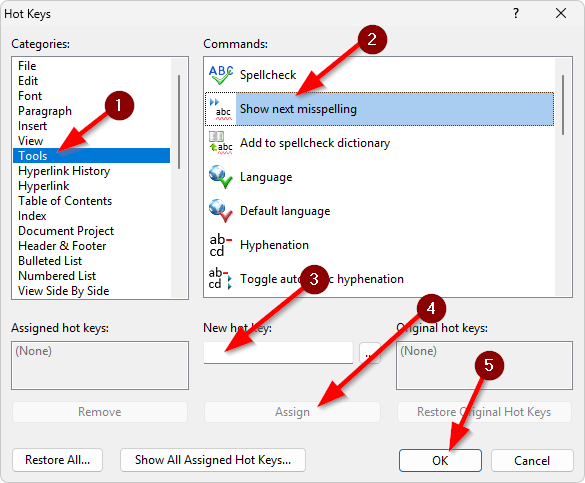Click the Commands list scrollbar
Viewport: 585px width, 483px height.
click(x=563, y=105)
